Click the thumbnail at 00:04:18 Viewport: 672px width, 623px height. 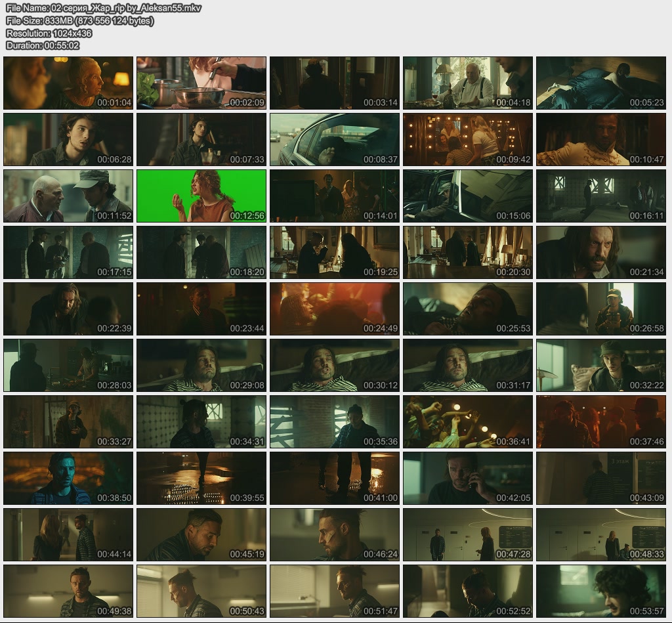click(x=468, y=83)
